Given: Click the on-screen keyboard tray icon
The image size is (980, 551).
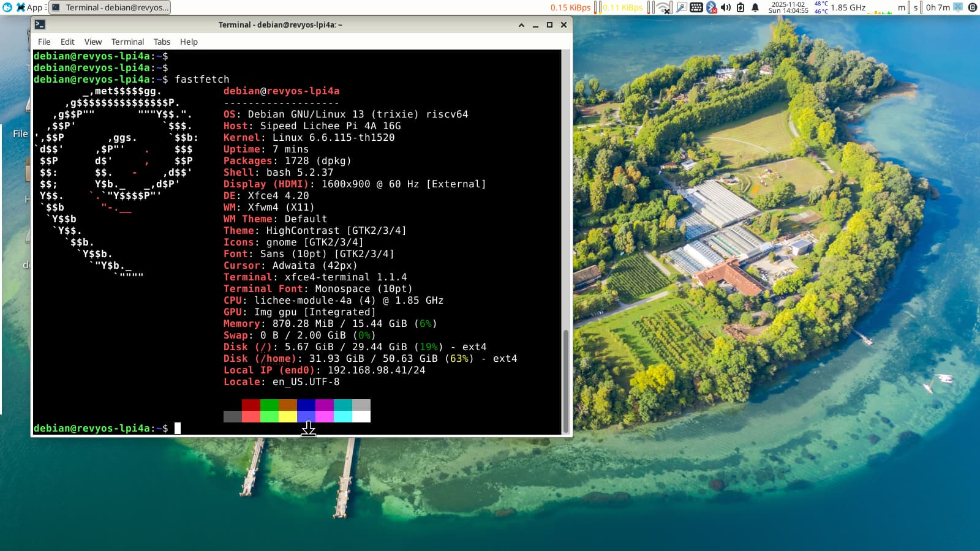Looking at the screenshot, I should (696, 7).
